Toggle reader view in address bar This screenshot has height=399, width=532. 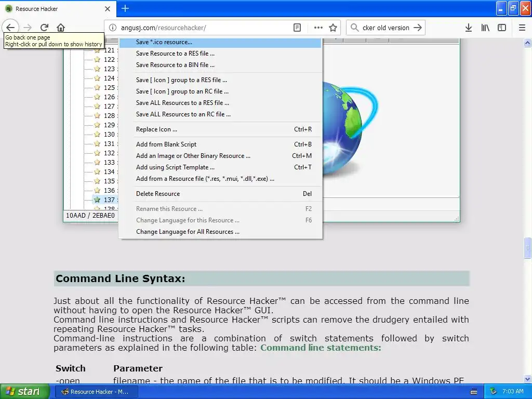pos(297,28)
